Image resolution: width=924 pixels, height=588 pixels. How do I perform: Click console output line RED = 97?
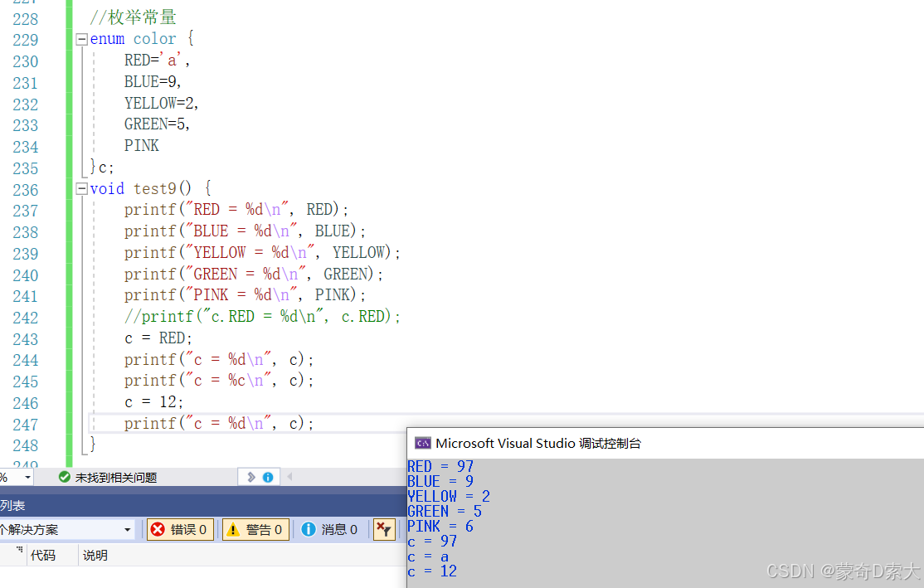pyautogui.click(x=440, y=467)
